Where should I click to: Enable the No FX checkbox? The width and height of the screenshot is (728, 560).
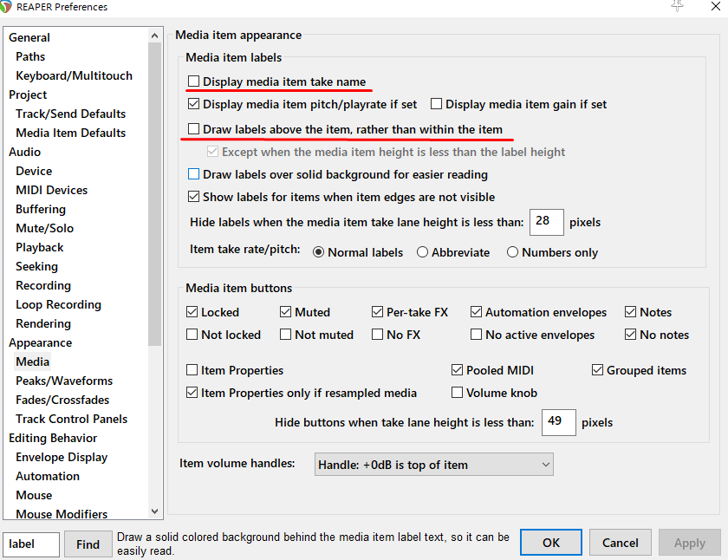(x=378, y=335)
